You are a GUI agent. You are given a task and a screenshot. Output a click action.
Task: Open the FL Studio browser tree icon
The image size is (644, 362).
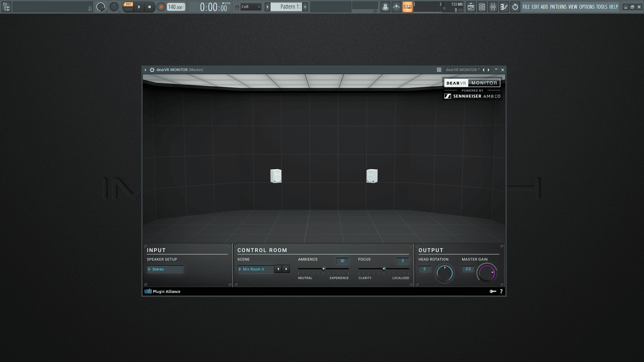tap(6, 7)
